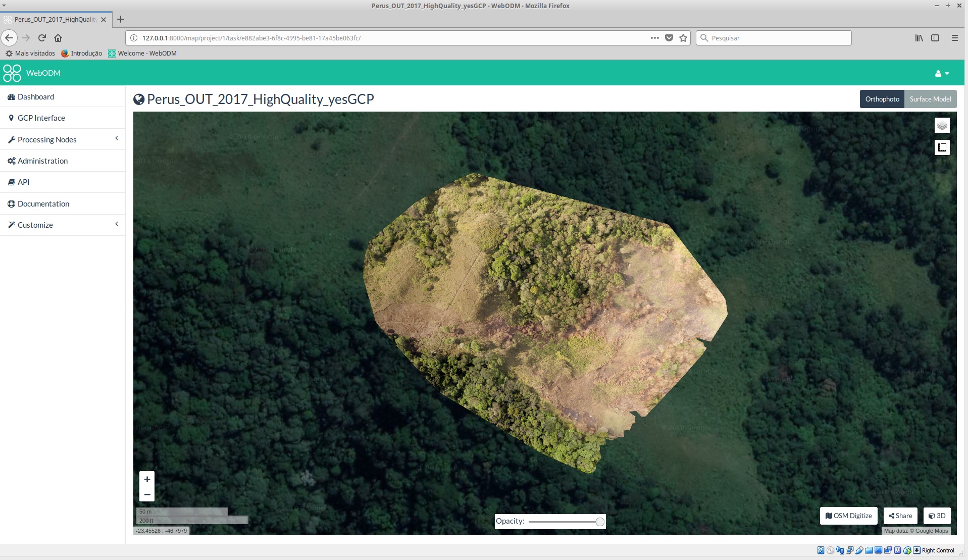
Task: Open the Firefox menu with three dots
Action: tap(654, 37)
